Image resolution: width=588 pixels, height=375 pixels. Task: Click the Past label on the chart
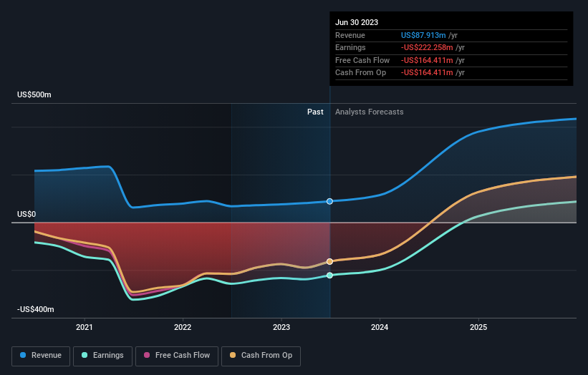[x=315, y=112]
